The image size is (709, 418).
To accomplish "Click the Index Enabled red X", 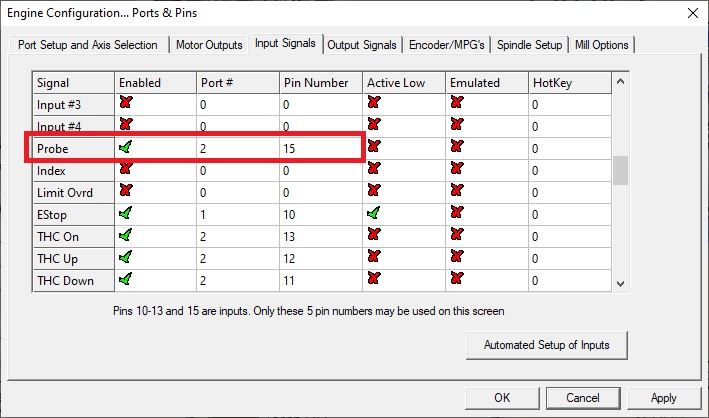I will click(x=125, y=170).
